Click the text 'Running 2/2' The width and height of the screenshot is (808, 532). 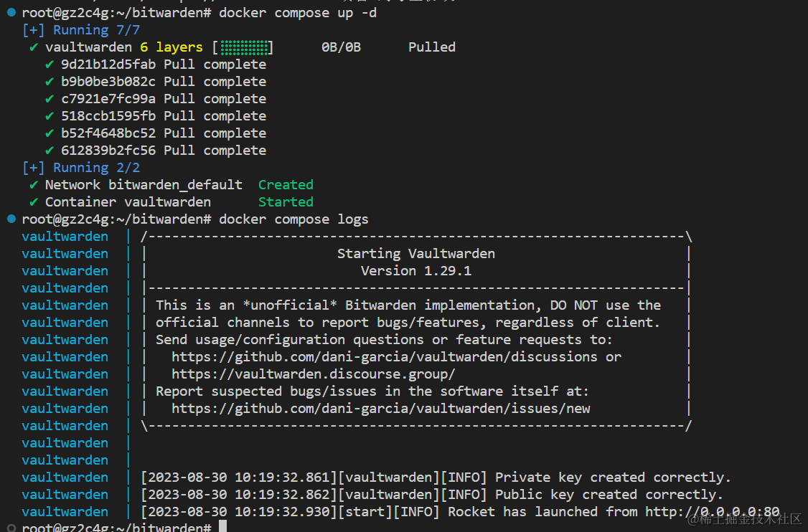pos(96,167)
